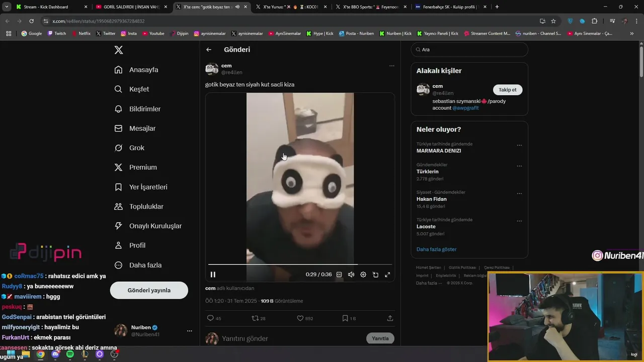This screenshot has height=362, width=644.
Task: Go back with the Gönderi back arrow
Action: (209, 50)
